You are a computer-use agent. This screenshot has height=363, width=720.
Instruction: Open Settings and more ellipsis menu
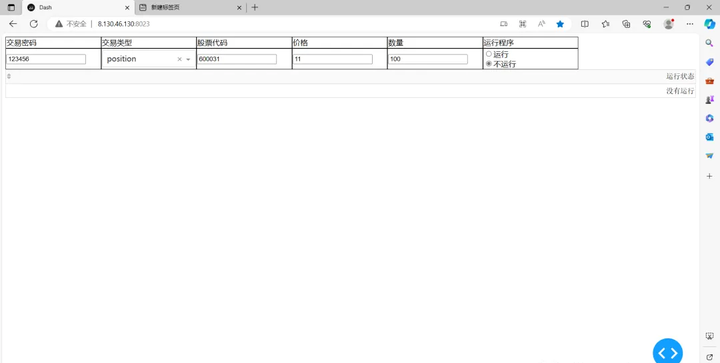coord(690,24)
